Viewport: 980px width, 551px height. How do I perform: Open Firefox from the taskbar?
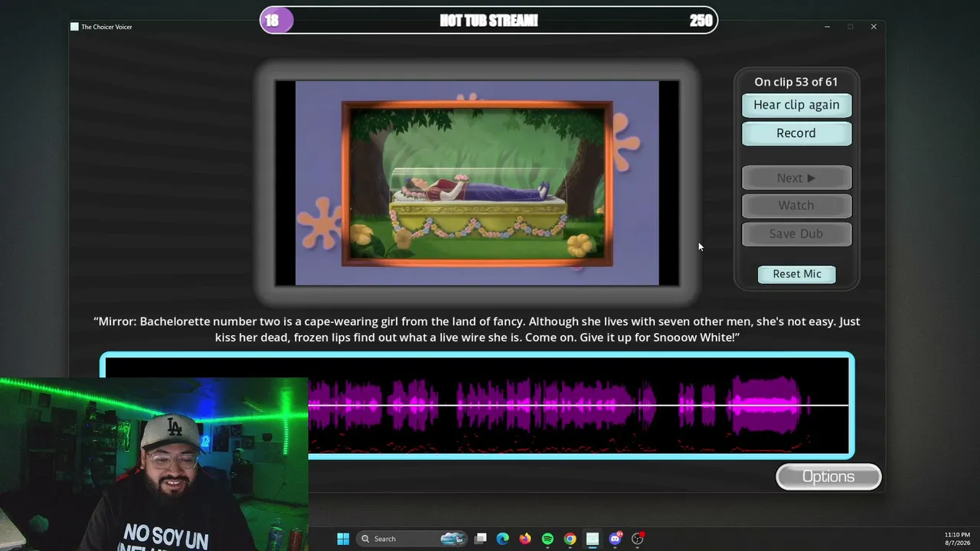coord(524,539)
